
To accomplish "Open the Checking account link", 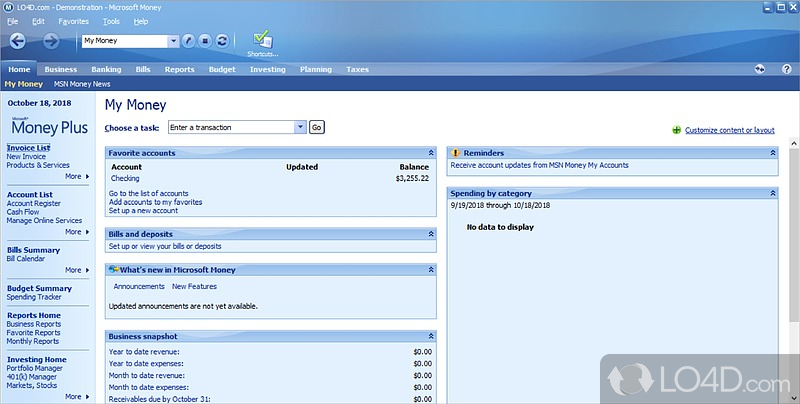I will [x=125, y=178].
